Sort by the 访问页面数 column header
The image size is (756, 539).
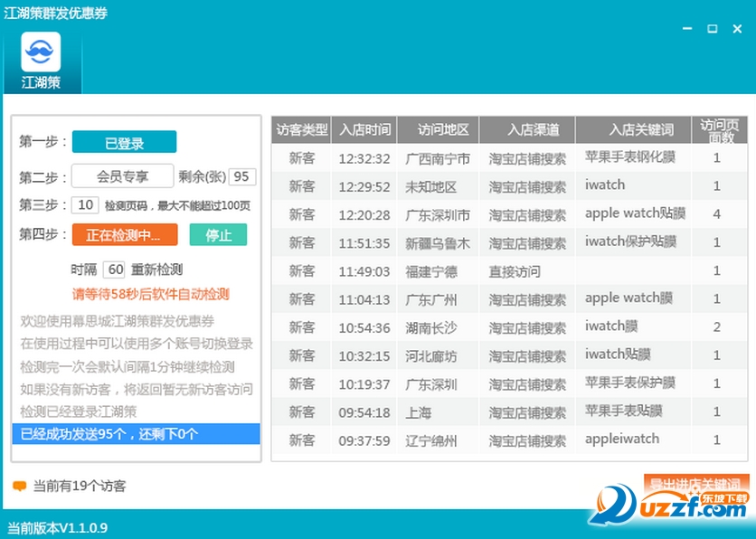pos(720,129)
